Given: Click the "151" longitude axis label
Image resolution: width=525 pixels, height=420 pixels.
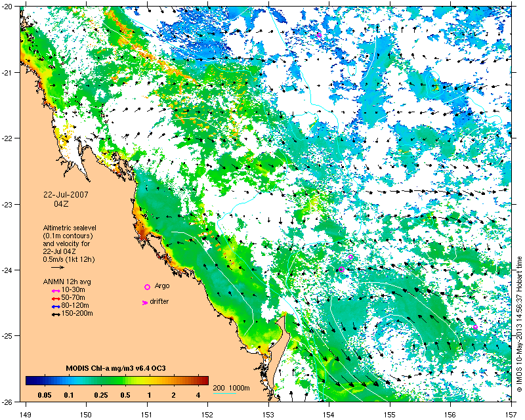Looking at the screenshot, I should pyautogui.click(x=147, y=415).
